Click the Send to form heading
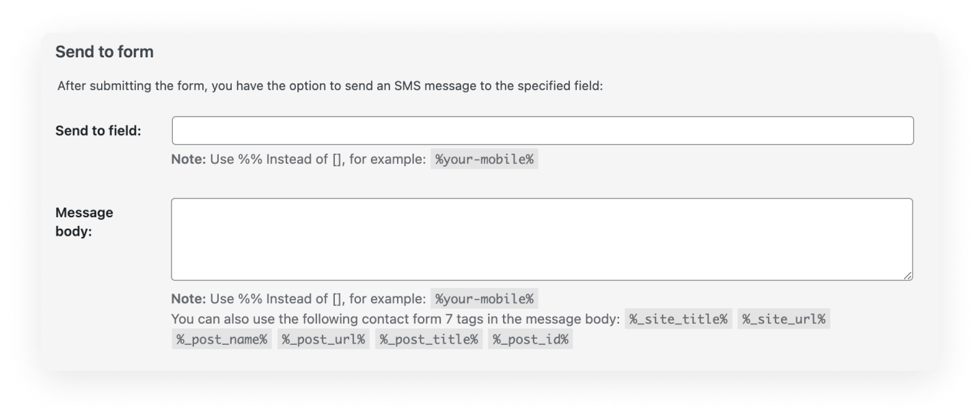 [105, 52]
